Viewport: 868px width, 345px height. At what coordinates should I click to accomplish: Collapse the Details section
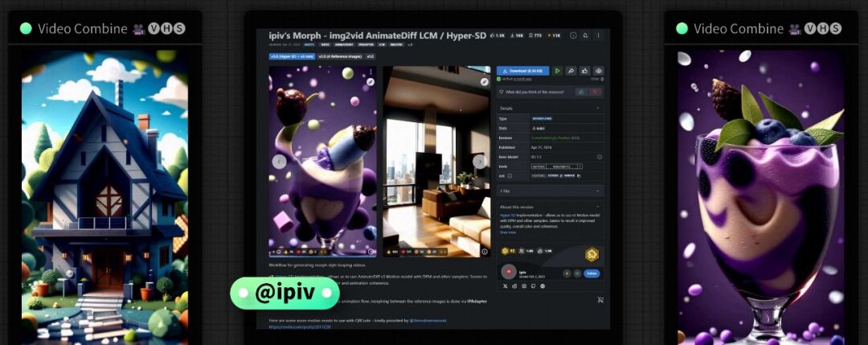tap(597, 108)
